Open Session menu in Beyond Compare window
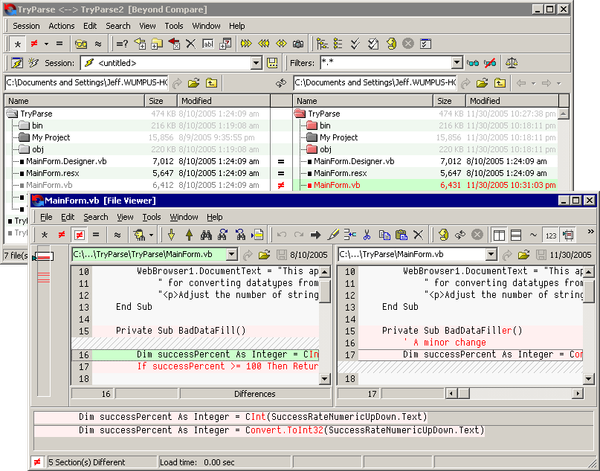600x471 pixels. click(26, 26)
